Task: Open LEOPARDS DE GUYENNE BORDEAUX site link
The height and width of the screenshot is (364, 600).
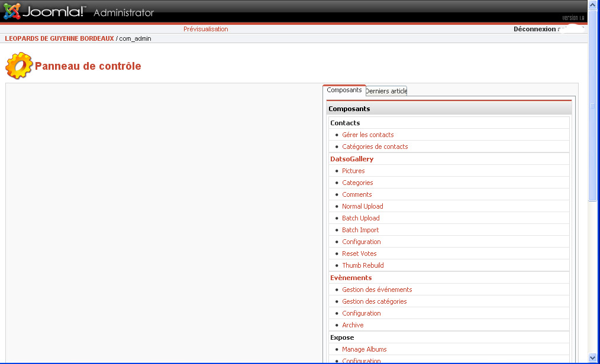Action: pyautogui.click(x=59, y=38)
